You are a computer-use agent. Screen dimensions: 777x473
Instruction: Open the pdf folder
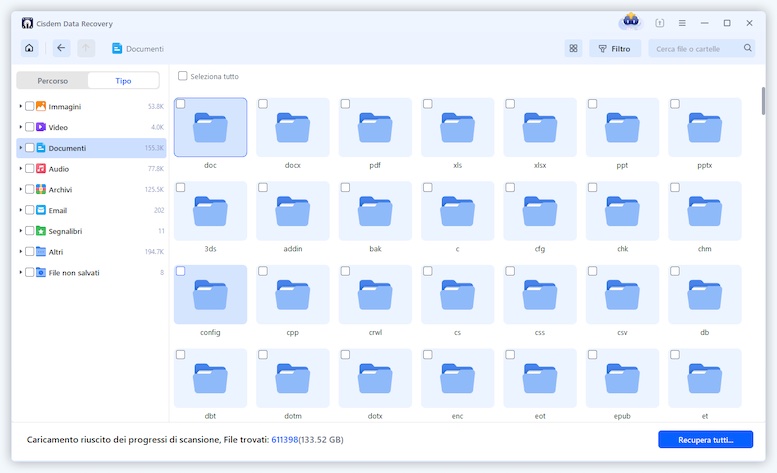click(x=375, y=128)
